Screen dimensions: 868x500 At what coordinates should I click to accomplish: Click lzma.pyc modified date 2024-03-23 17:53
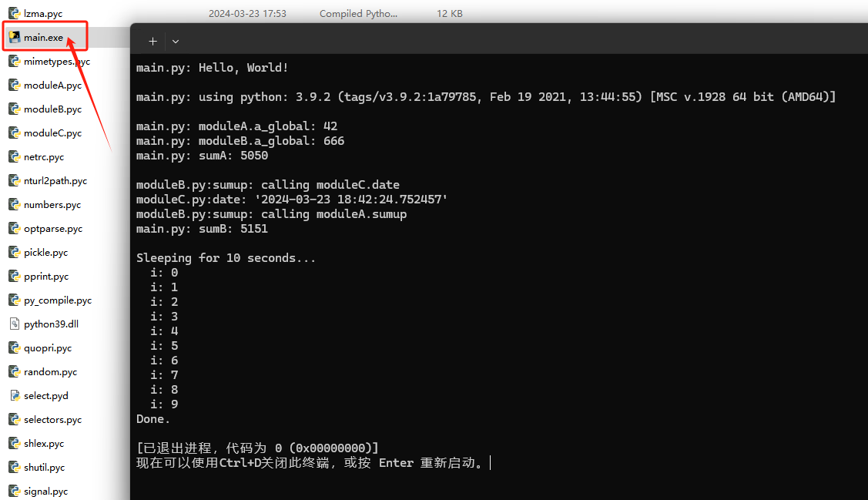247,13
